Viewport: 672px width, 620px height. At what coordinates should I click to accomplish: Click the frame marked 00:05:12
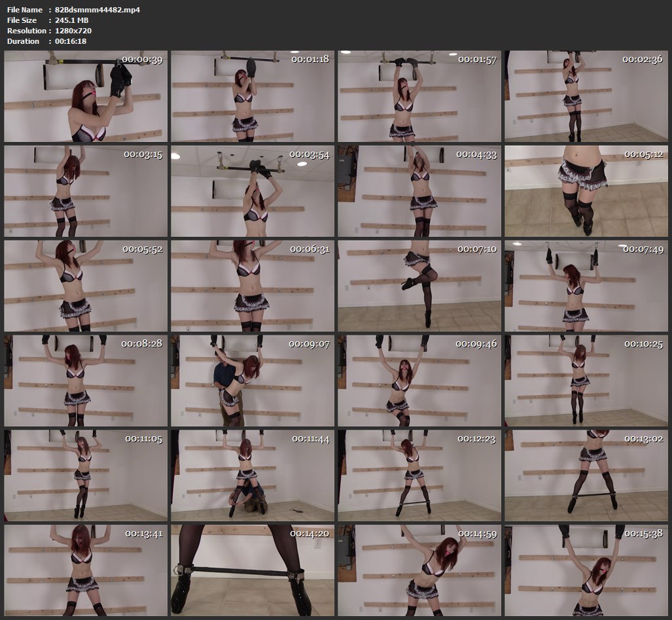[586, 191]
